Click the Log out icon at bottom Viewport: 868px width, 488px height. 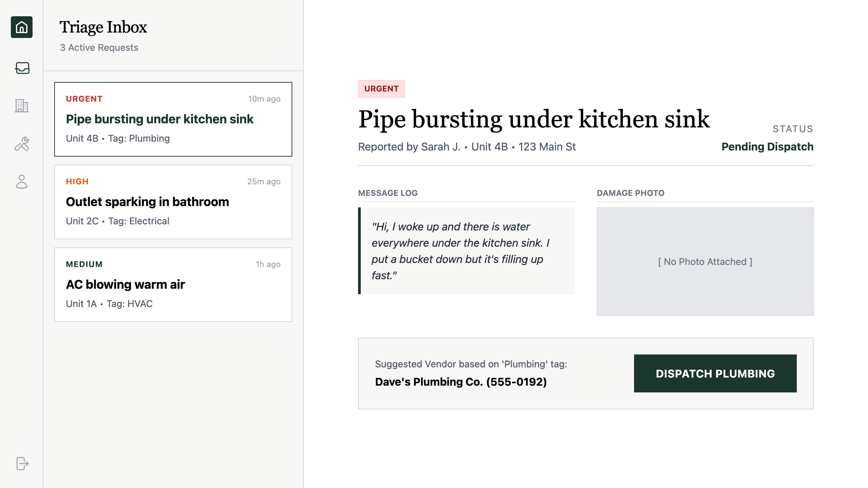pos(22,464)
